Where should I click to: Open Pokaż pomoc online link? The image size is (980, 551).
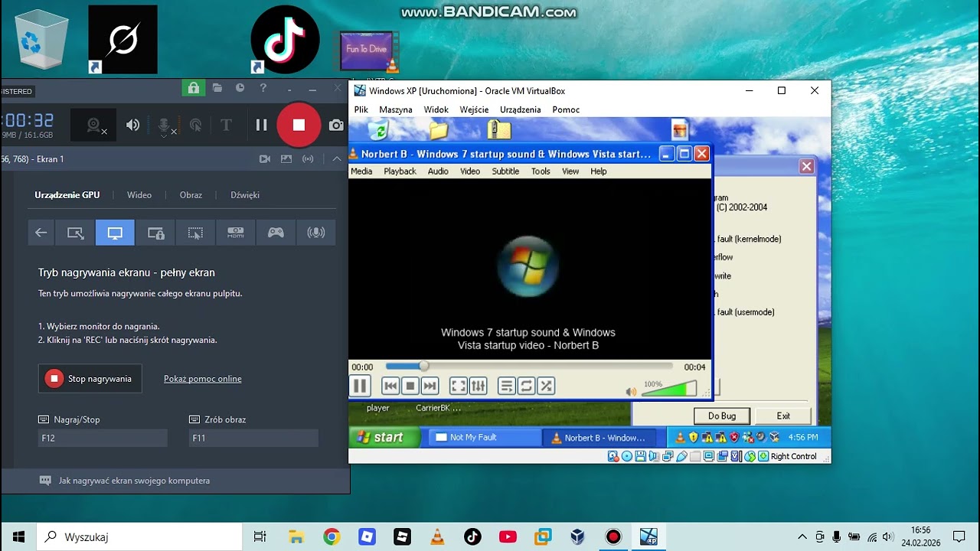pyautogui.click(x=203, y=379)
